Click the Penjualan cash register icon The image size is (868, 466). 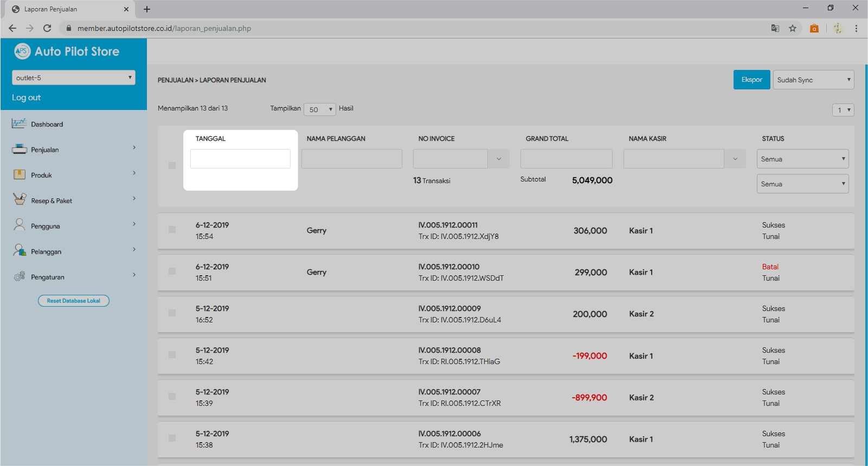(x=19, y=149)
